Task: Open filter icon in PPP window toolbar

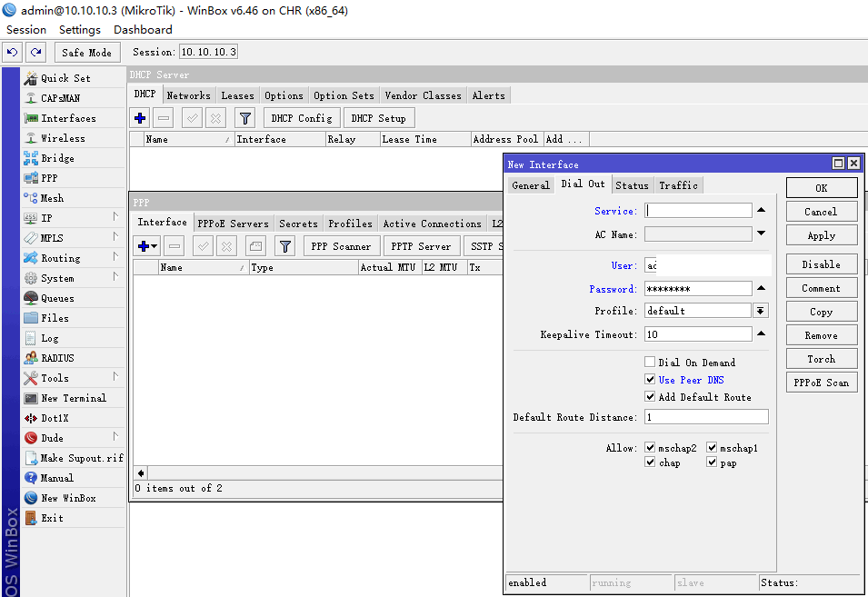Action: click(285, 246)
